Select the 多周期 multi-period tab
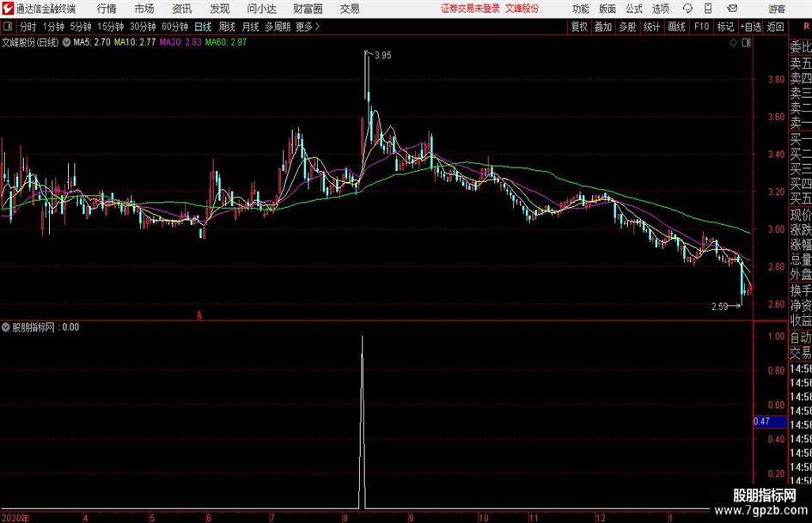812x523 pixels. pos(278,27)
